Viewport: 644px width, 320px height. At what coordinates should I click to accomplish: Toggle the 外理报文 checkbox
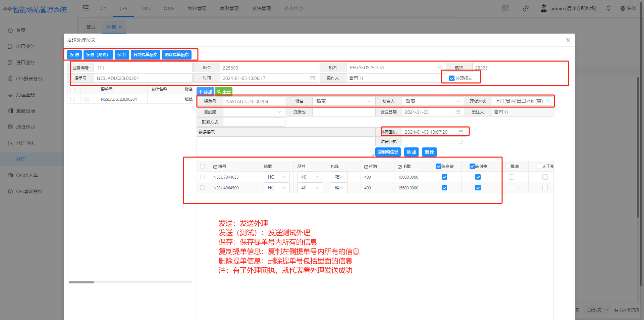[451, 78]
